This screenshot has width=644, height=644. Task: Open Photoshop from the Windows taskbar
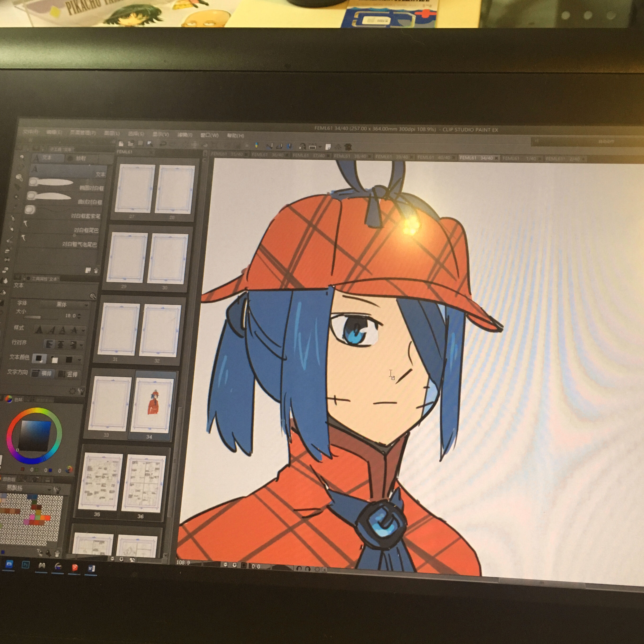pyautogui.click(x=25, y=565)
